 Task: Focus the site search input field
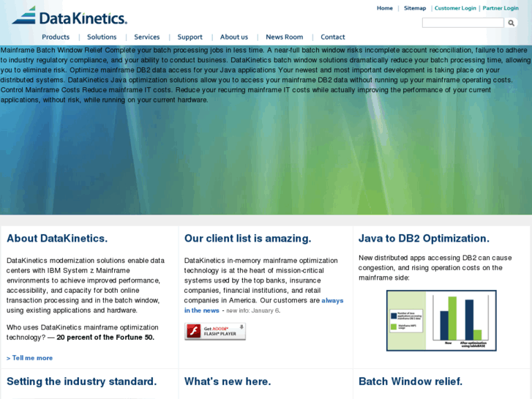coord(462,23)
